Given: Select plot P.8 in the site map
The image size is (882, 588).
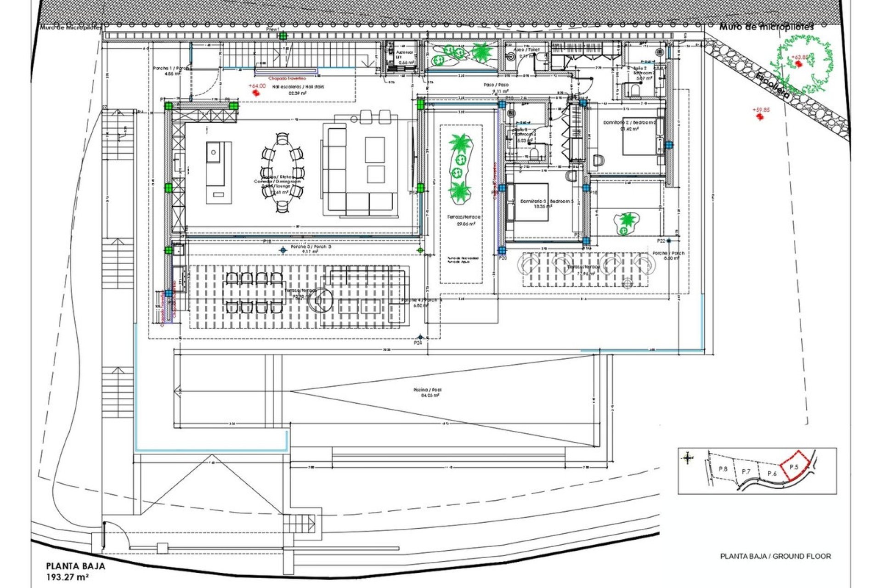Looking at the screenshot, I should click(x=723, y=469).
